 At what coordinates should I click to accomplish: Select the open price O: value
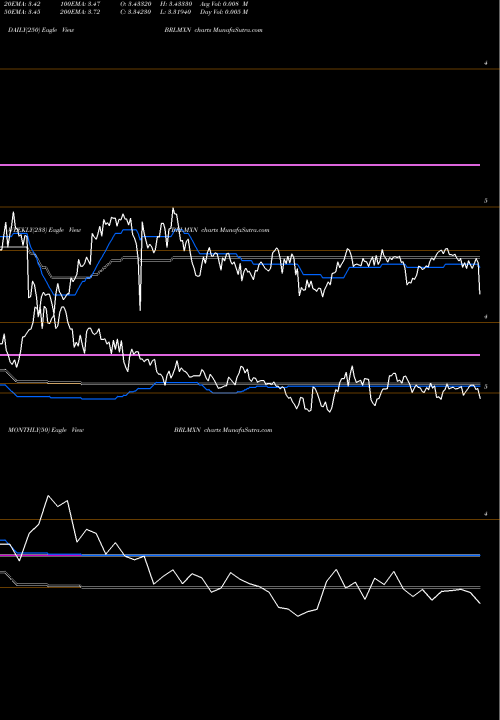click(x=135, y=4)
